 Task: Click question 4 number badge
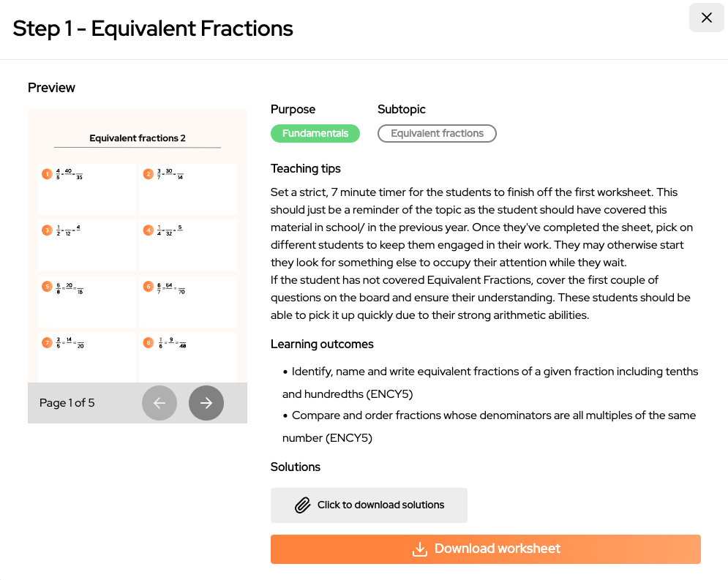click(x=148, y=230)
